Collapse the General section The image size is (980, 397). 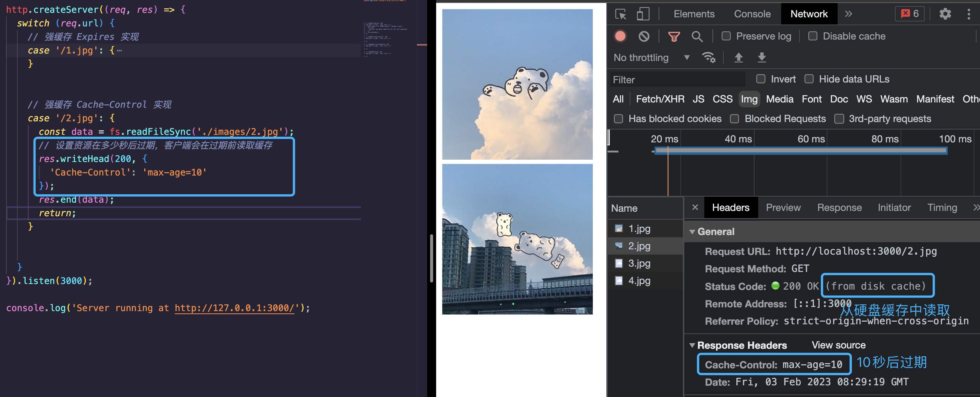(692, 231)
